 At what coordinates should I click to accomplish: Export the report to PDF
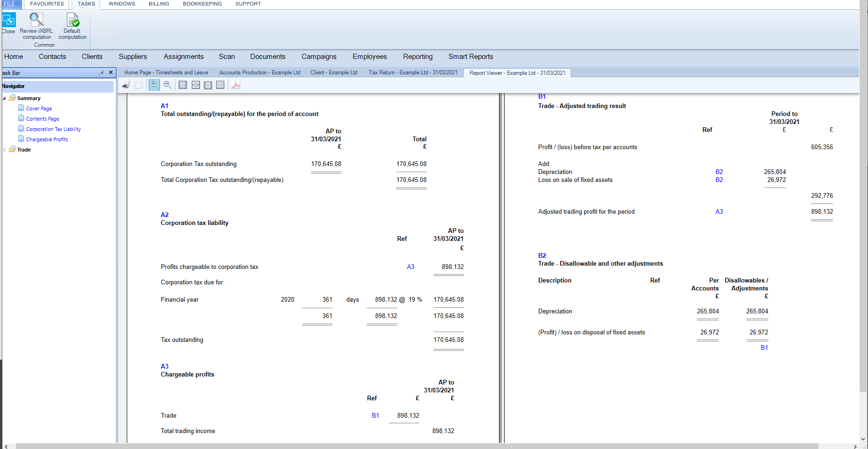[x=236, y=85]
